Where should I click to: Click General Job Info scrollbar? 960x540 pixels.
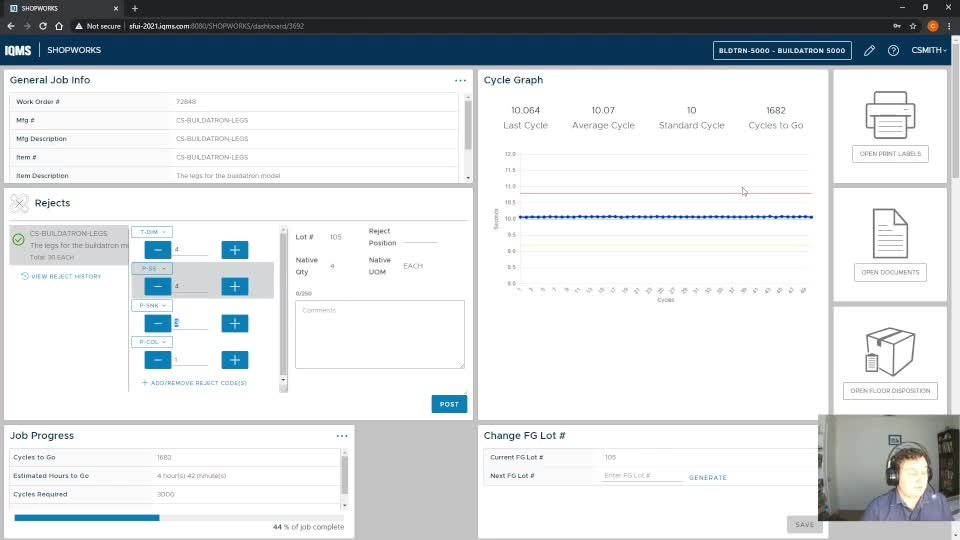468,136
